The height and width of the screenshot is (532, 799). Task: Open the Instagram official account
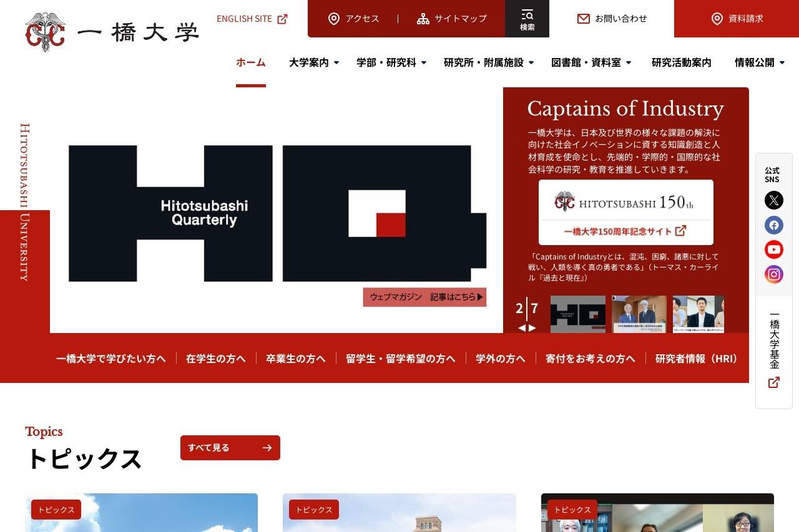pyautogui.click(x=774, y=274)
